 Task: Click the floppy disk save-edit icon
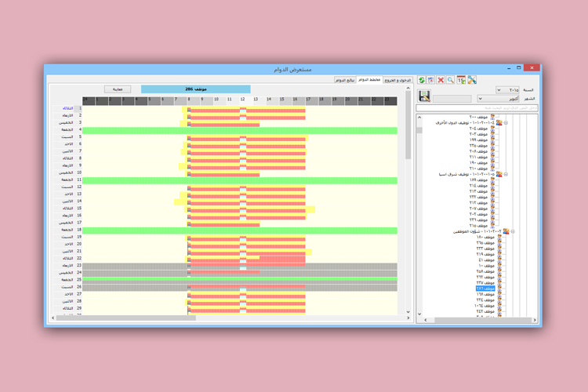(424, 96)
